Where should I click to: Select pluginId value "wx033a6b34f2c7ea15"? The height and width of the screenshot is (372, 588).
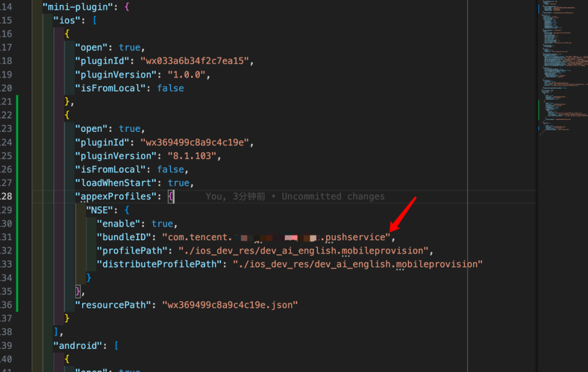pos(197,61)
